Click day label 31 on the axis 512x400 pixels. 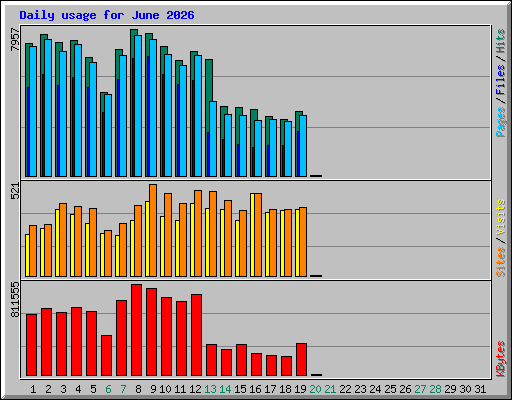pos(480,389)
